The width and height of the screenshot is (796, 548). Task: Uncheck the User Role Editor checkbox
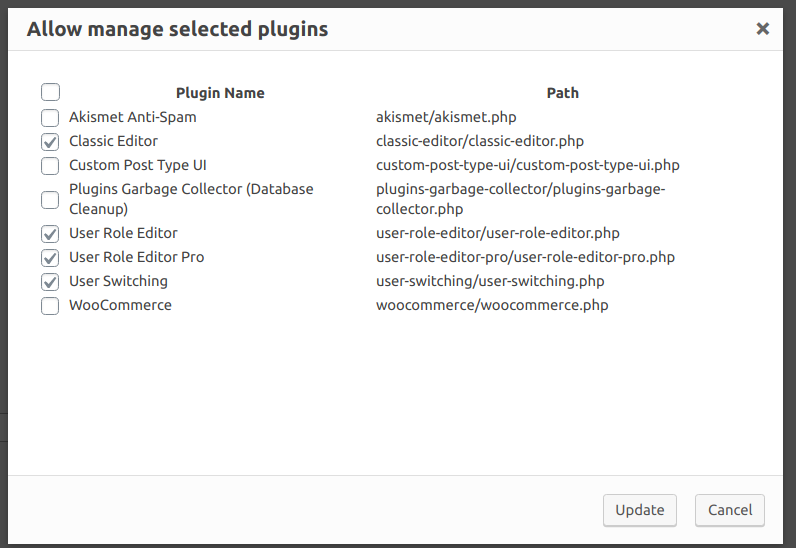(50, 234)
